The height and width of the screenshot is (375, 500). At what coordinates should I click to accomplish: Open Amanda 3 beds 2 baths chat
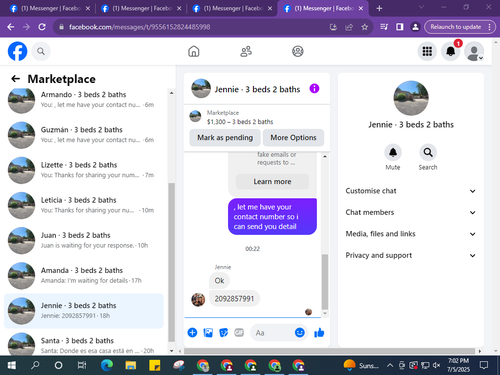[84, 275]
